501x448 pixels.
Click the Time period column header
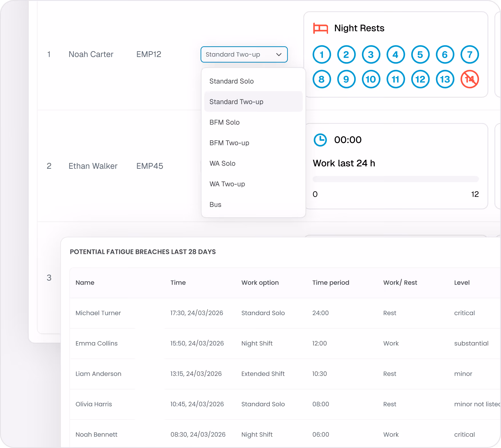[x=331, y=283]
